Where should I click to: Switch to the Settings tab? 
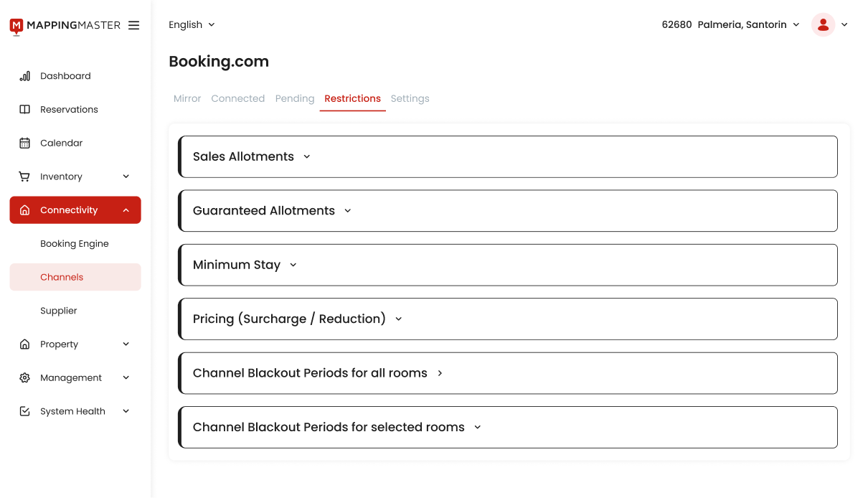[410, 98]
